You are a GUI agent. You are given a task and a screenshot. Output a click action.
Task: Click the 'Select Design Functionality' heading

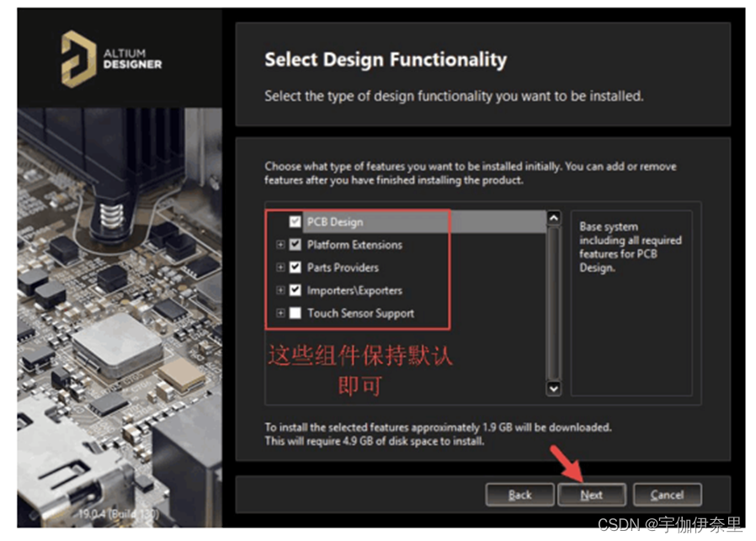tap(386, 60)
